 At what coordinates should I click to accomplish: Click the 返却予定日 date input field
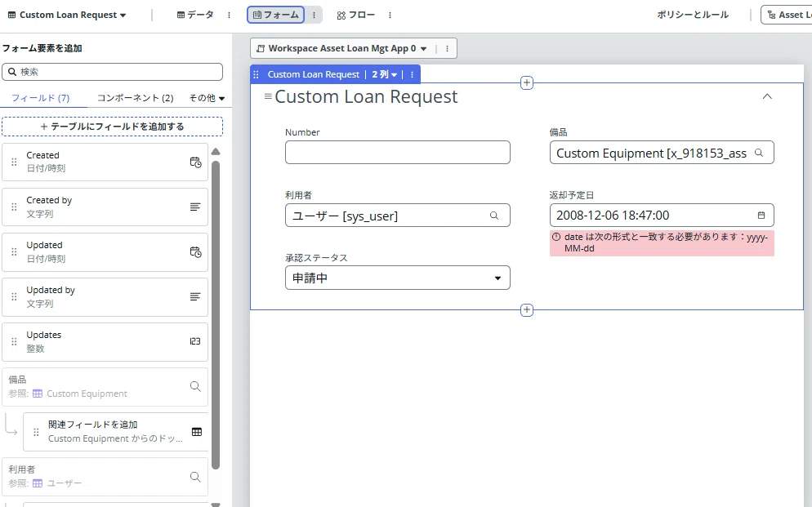[662, 216]
